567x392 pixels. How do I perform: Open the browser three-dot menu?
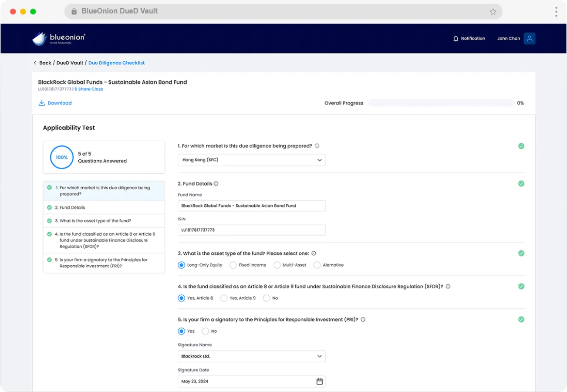click(556, 11)
